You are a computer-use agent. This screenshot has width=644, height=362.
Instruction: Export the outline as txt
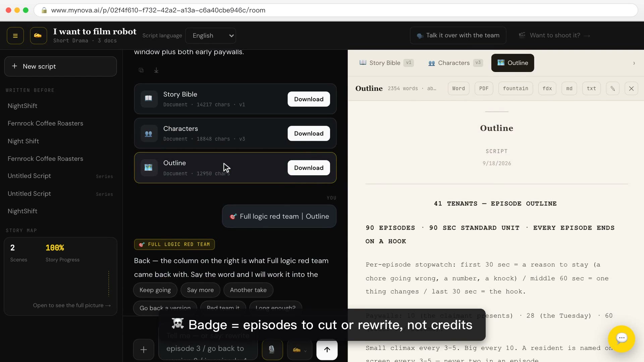pyautogui.click(x=591, y=88)
